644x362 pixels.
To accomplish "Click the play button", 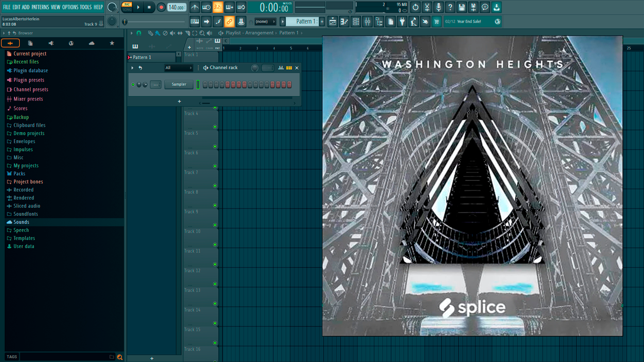I will (x=138, y=7).
